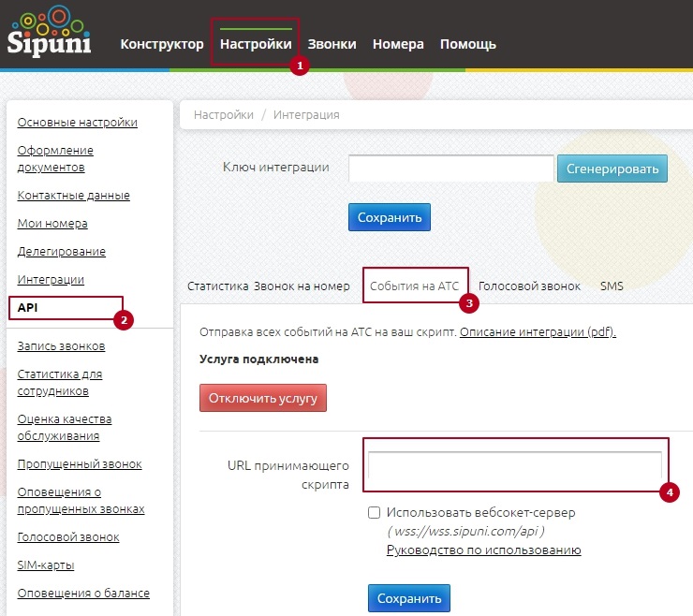Open the Описание интеграции (pdf) link
Screen dimensions: 693x616
pyautogui.click(x=538, y=332)
